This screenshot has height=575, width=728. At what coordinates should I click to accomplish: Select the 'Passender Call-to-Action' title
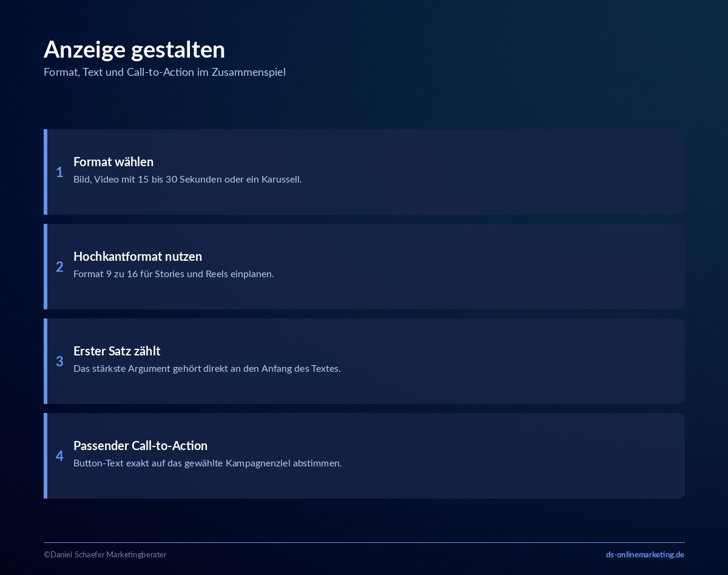[x=141, y=446]
